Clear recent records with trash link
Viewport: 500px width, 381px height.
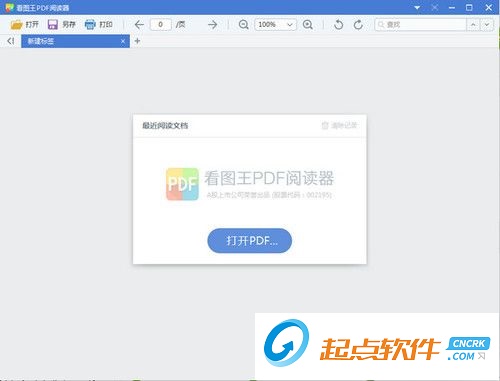[339, 125]
